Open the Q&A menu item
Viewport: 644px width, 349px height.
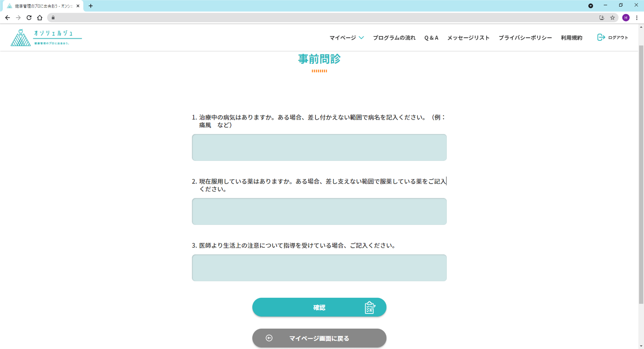[431, 38]
